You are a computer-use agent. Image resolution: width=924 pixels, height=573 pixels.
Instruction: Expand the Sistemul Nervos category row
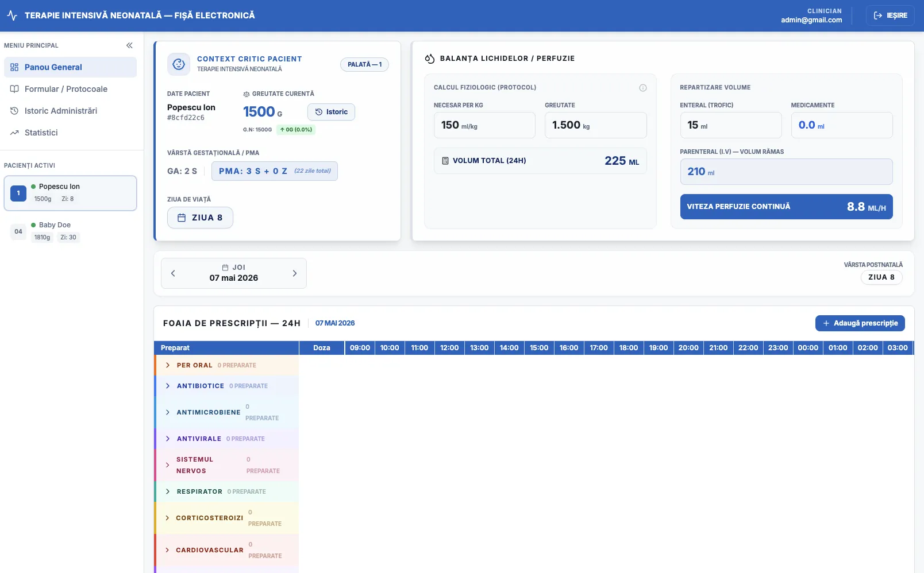[226, 465]
